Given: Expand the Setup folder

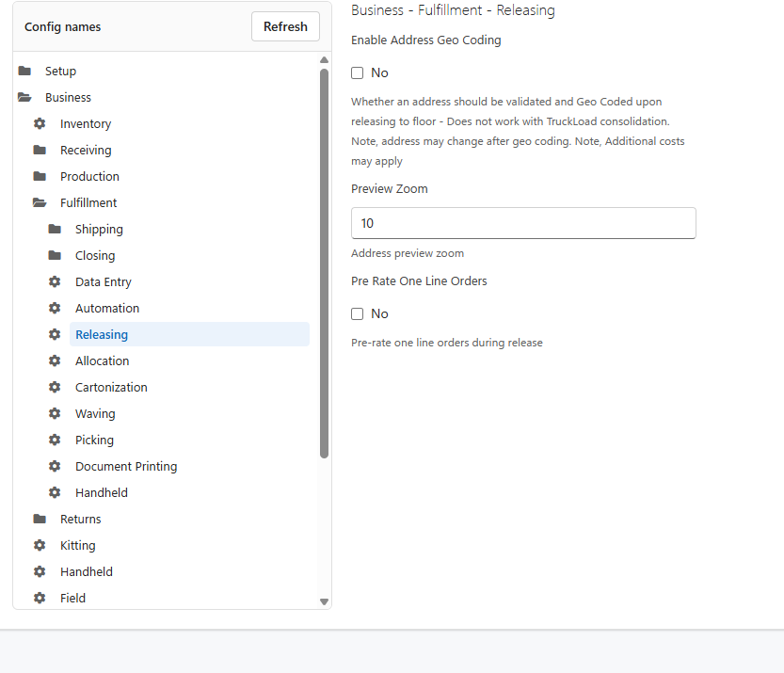Looking at the screenshot, I should (24, 71).
